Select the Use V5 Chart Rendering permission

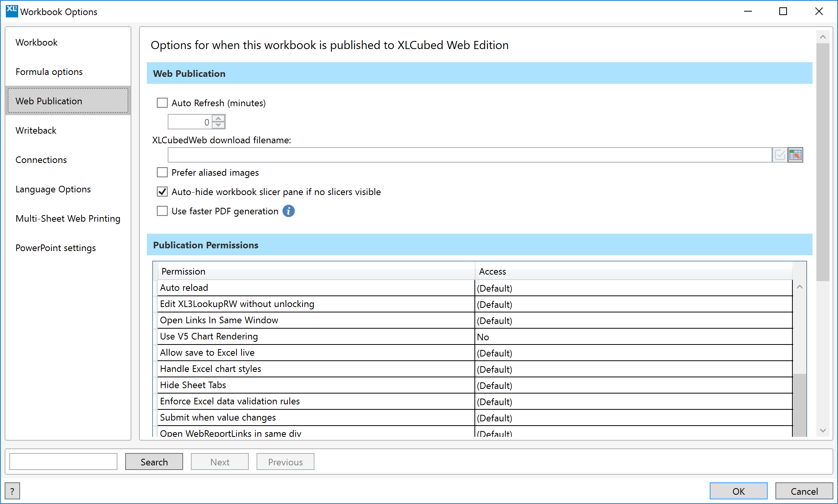coord(316,336)
